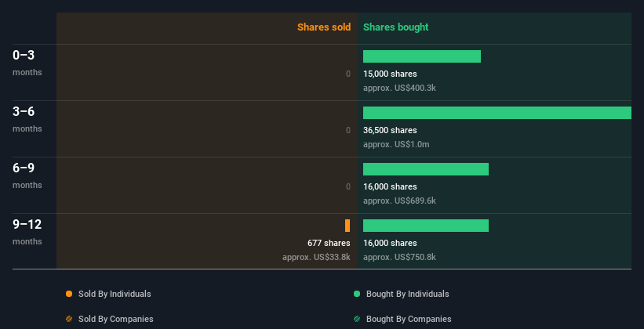This screenshot has height=329, width=644.
Task: Click the 16,000 shares text in 9–12 months row
Action: coord(390,243)
